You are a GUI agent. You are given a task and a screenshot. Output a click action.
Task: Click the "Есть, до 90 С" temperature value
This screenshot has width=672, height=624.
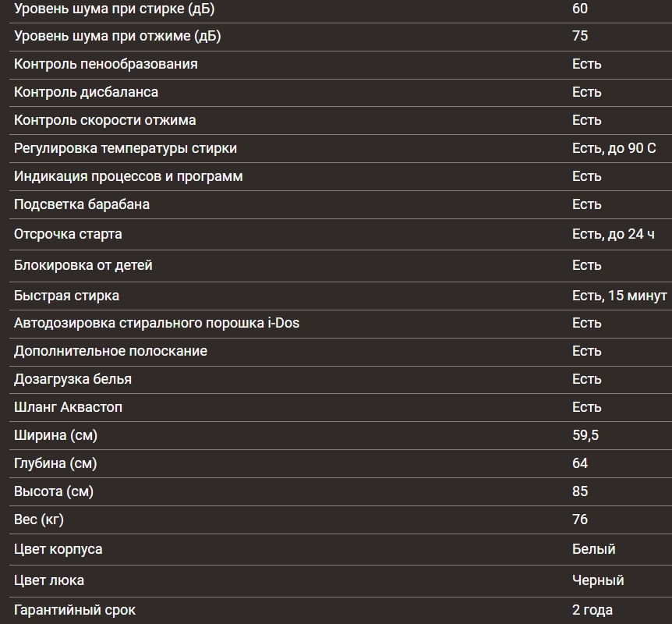[614, 148]
